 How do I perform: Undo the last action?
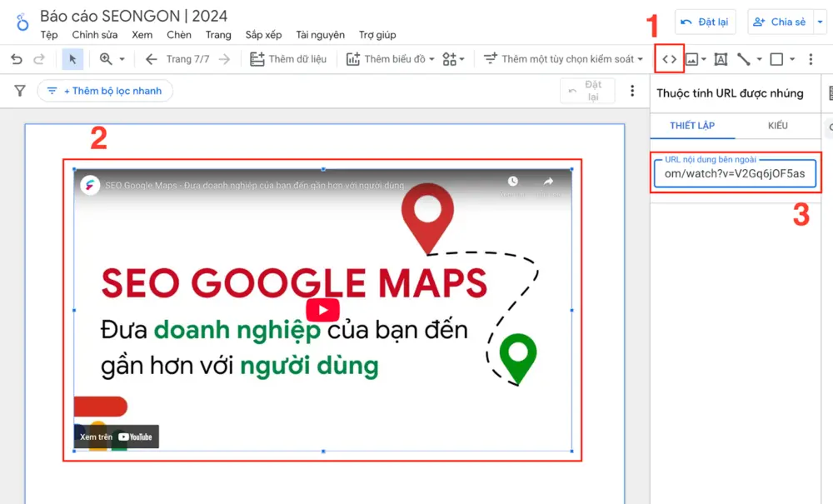[x=17, y=59]
